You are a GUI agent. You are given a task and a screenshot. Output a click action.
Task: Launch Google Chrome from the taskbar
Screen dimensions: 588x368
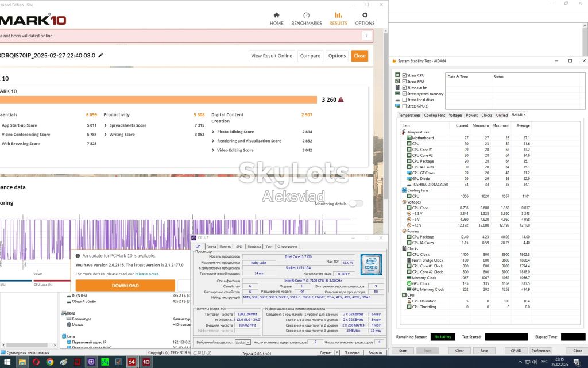click(x=50, y=362)
